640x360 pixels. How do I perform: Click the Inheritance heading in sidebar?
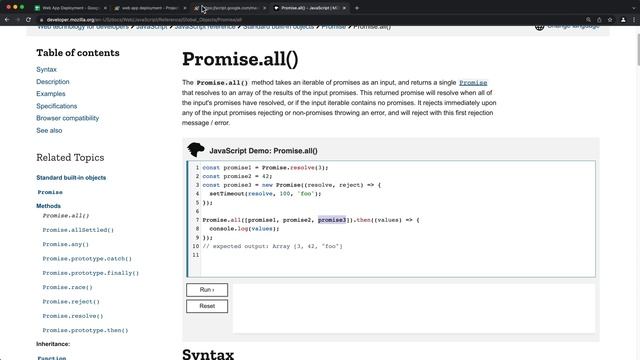[53, 344]
